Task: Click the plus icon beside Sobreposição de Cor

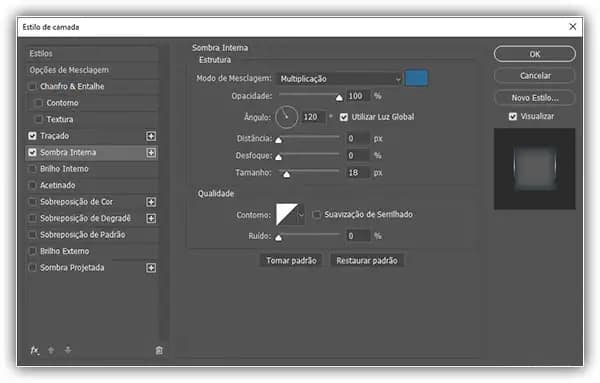Action: click(x=151, y=202)
